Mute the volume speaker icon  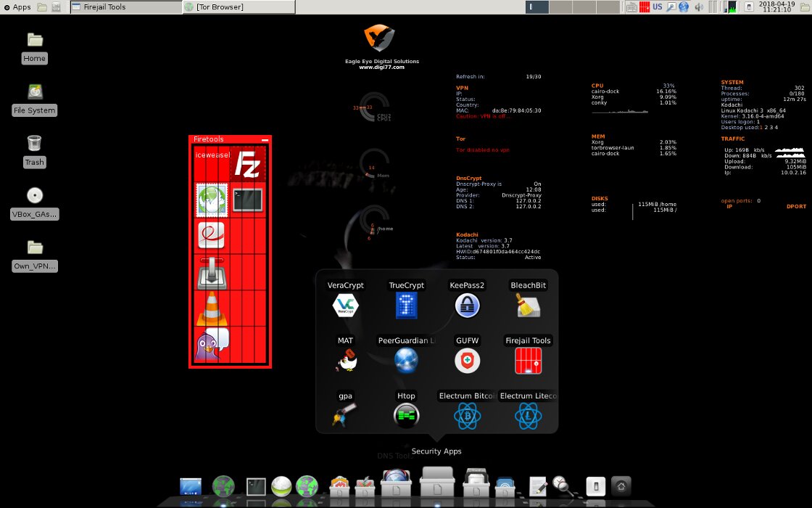pyautogui.click(x=699, y=7)
